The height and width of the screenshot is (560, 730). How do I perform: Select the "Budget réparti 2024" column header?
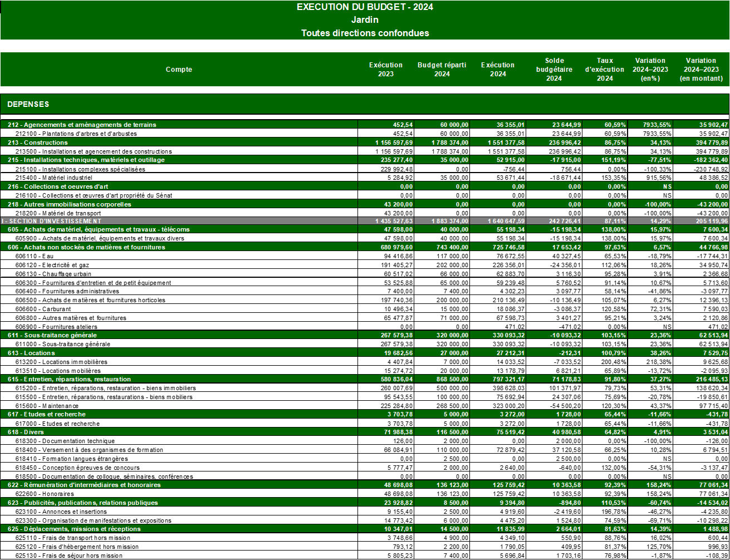[x=442, y=70]
